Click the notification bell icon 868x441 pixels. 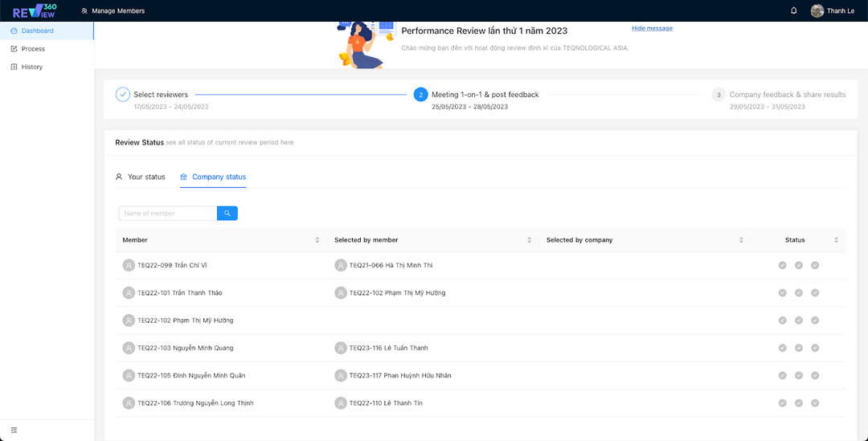[x=794, y=10]
